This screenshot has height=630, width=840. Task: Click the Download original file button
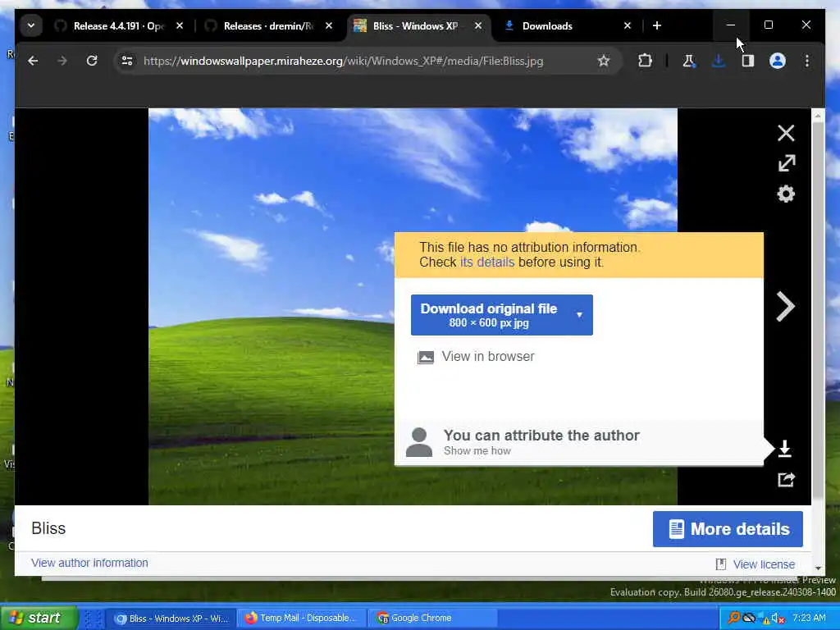[x=489, y=315]
